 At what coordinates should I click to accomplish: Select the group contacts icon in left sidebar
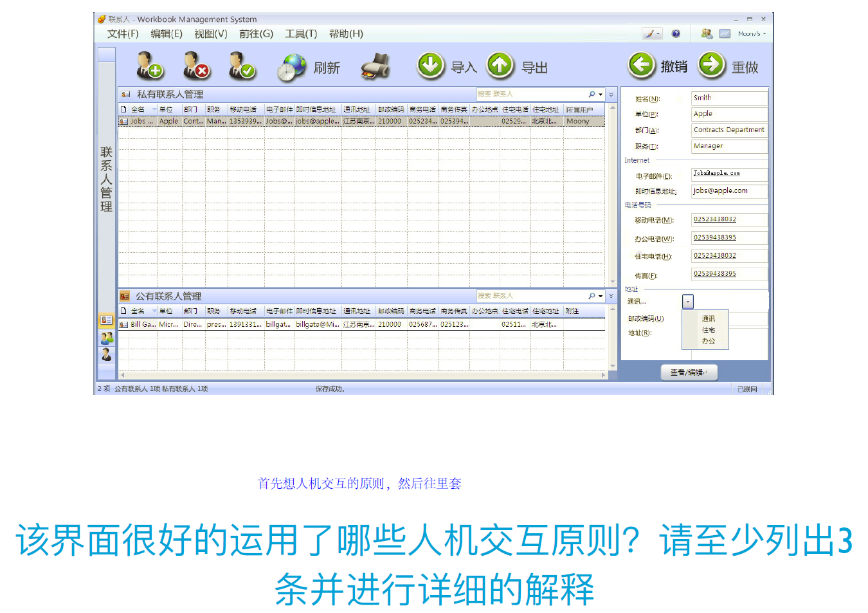[106, 337]
